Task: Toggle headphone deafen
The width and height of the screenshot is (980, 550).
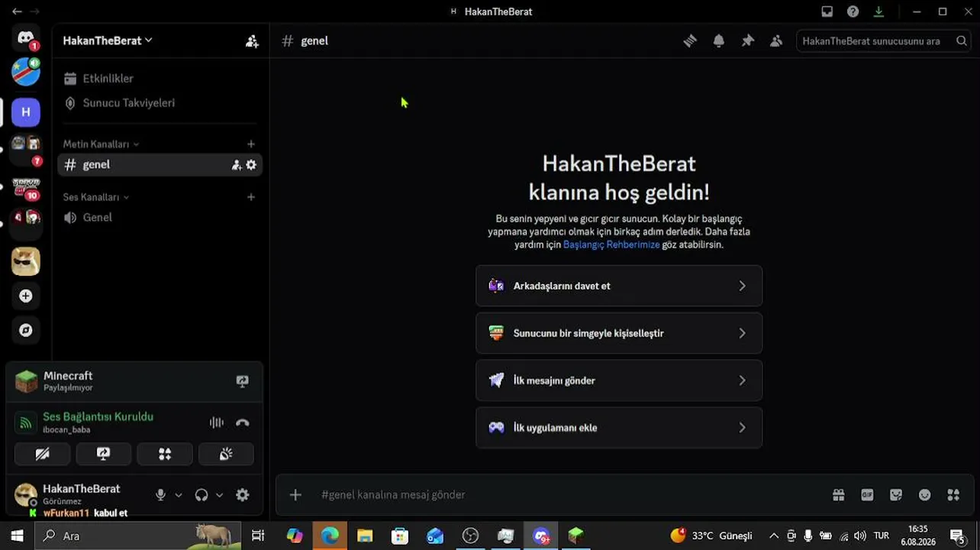Action: (x=201, y=495)
